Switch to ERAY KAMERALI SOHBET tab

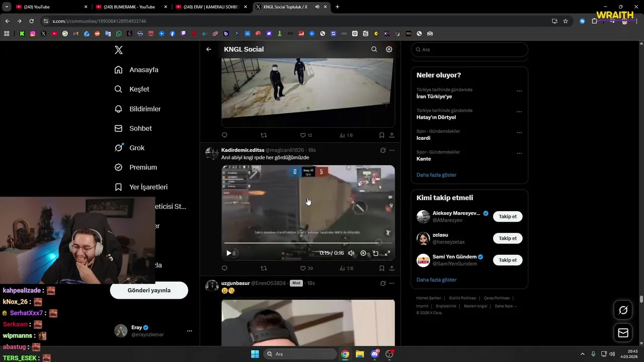click(210, 7)
